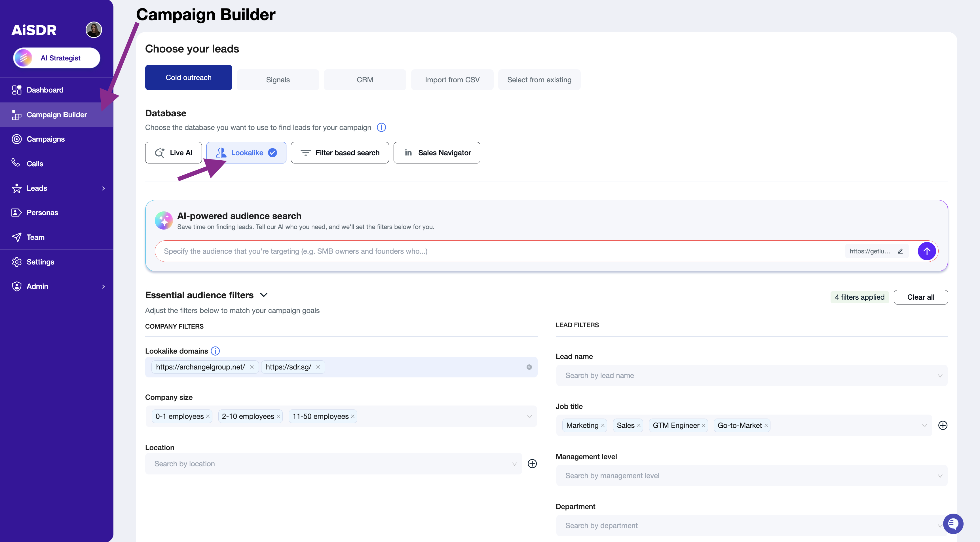Switch to the CRM tab

pyautogui.click(x=365, y=79)
